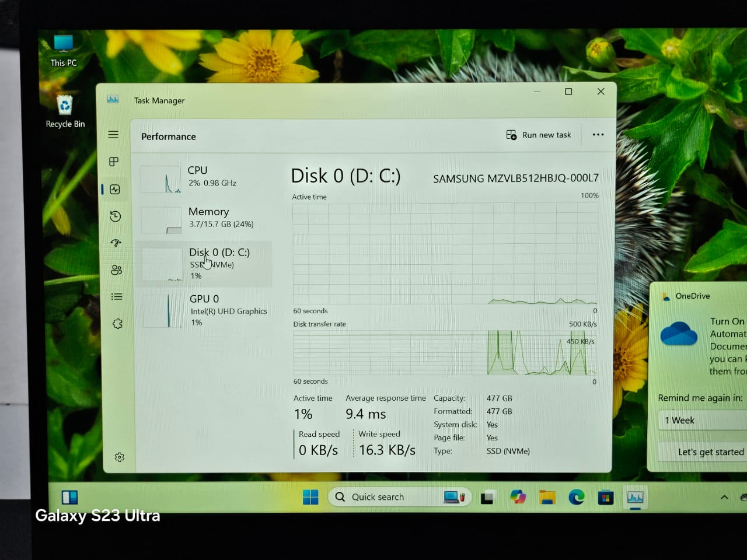Select CPU in the performance list
Viewport: 747px width, 560px height.
pyautogui.click(x=204, y=177)
